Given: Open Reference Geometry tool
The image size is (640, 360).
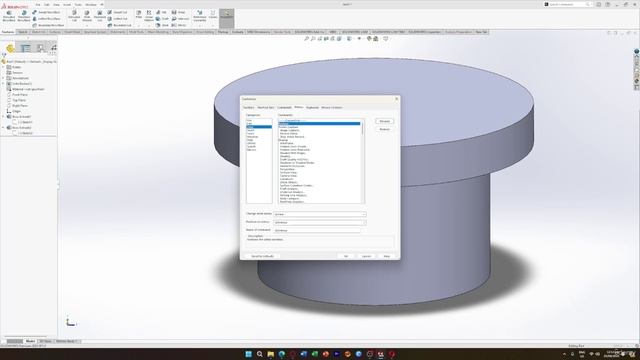Looking at the screenshot, I should pyautogui.click(x=200, y=16).
